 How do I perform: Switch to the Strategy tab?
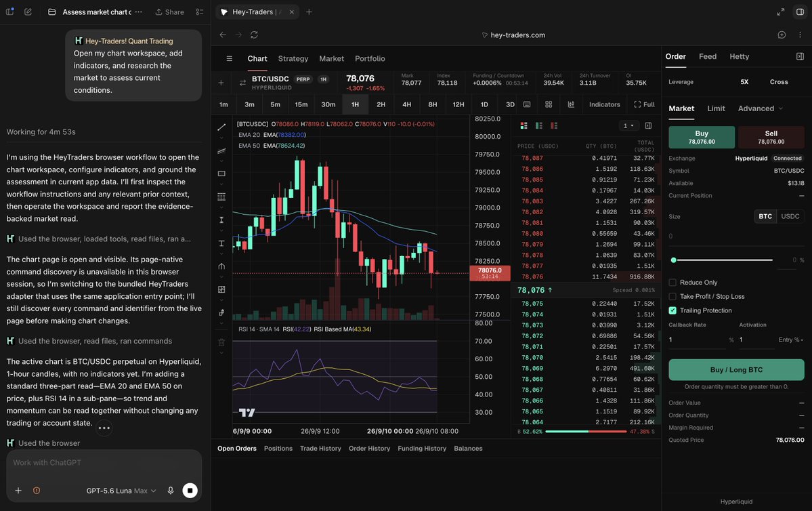tap(293, 58)
